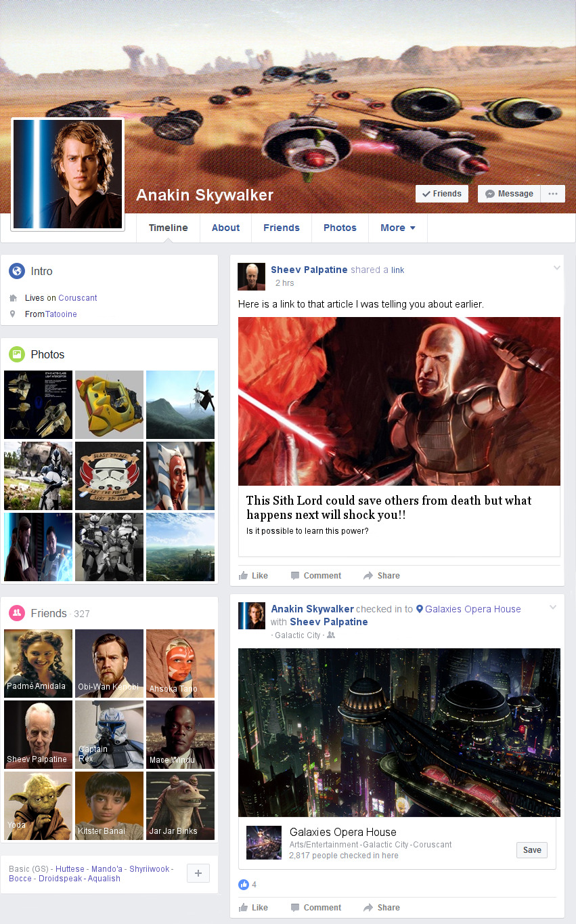Open the yellow podracer helmet photo

pyautogui.click(x=109, y=404)
